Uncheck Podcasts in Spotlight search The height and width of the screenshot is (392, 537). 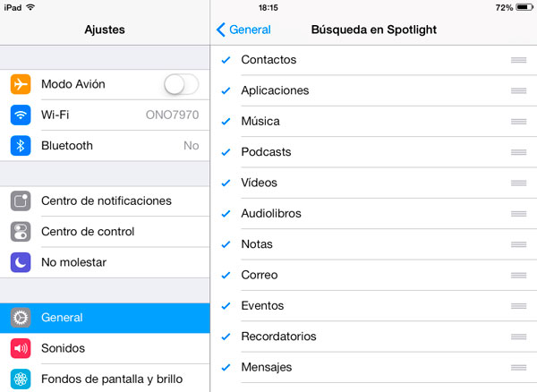pos(226,152)
